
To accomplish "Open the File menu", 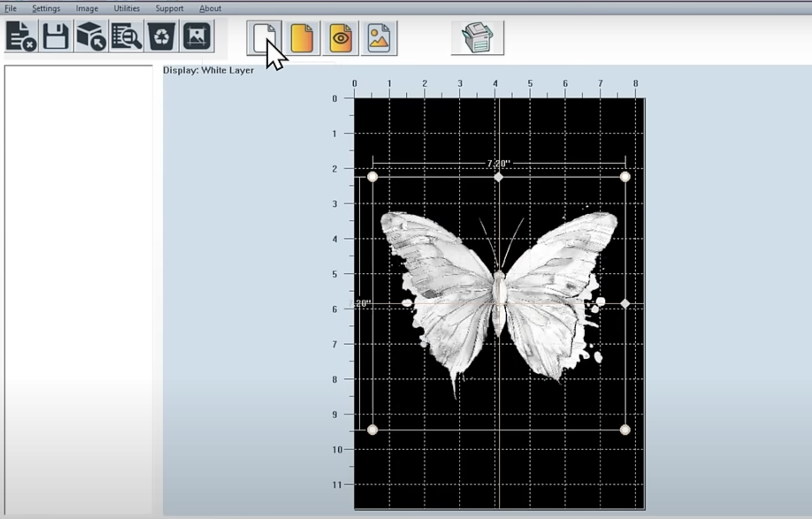I will pyautogui.click(x=10, y=8).
